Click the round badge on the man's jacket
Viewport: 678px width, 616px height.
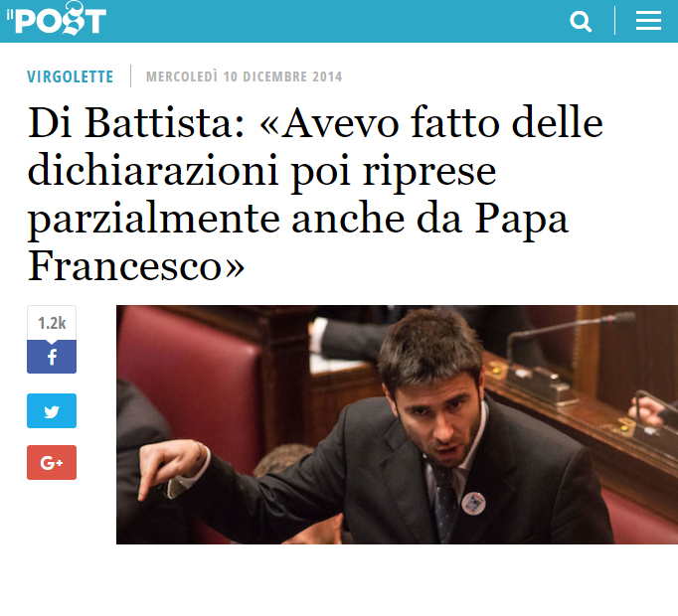(473, 503)
